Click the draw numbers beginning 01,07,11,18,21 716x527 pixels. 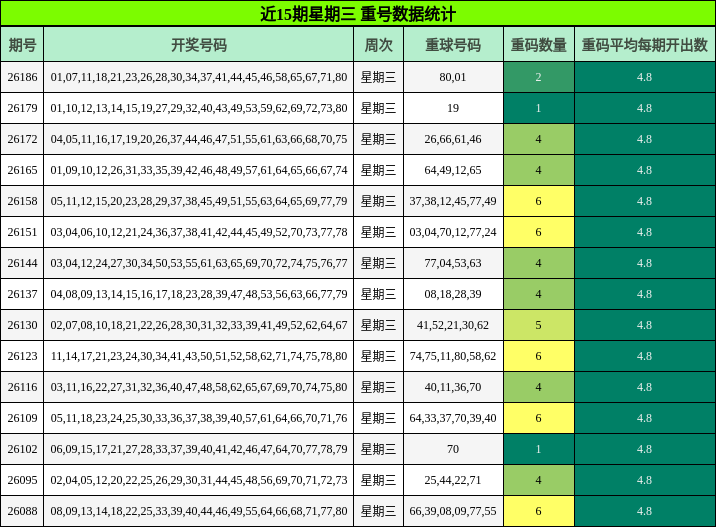(x=199, y=77)
